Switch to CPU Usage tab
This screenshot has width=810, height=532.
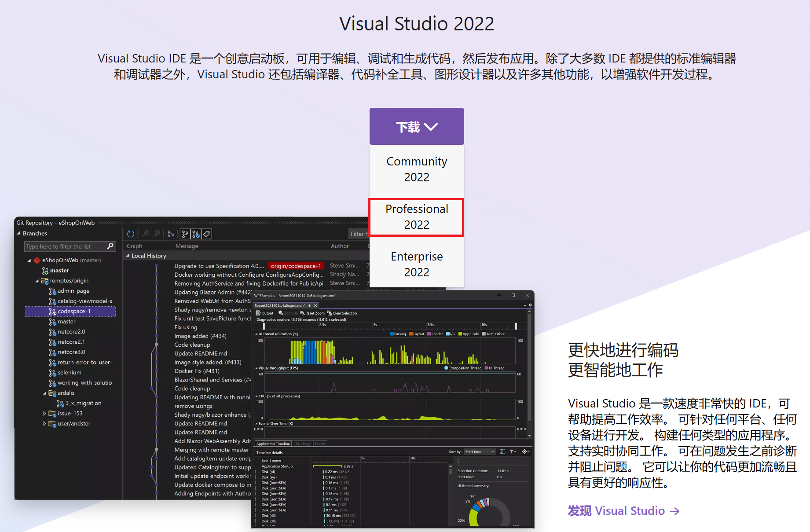coord(302,444)
